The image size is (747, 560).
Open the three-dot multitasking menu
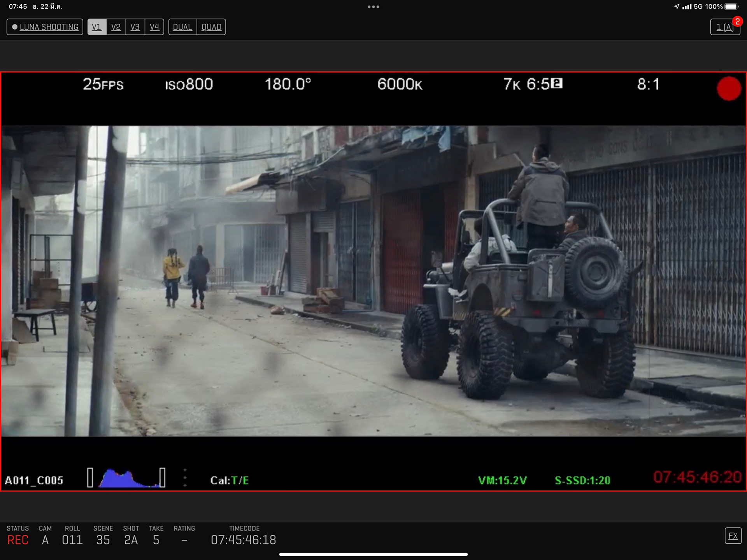(x=373, y=7)
